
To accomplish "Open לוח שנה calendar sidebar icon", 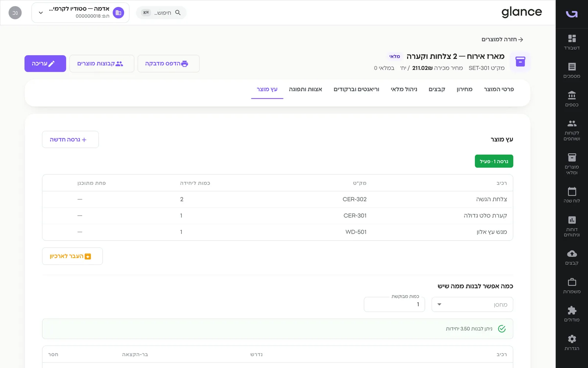I will [x=572, y=195].
